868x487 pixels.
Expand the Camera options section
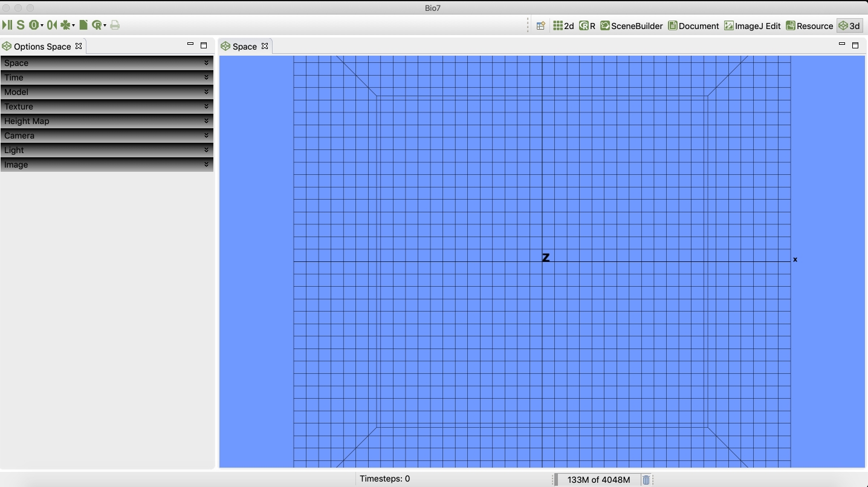point(107,136)
